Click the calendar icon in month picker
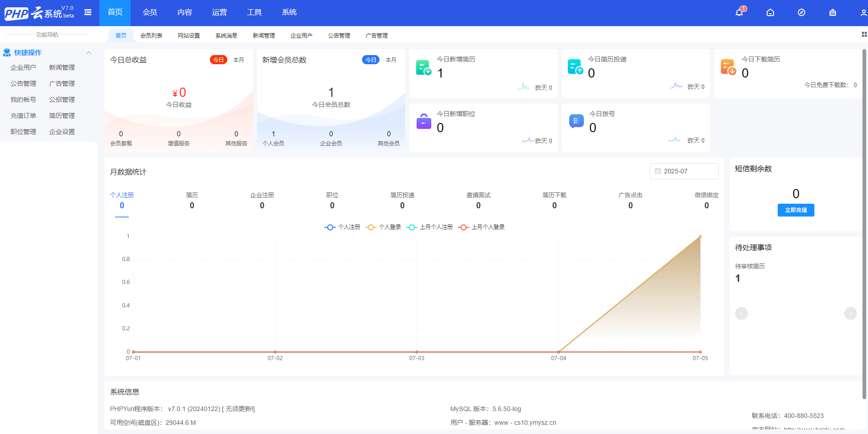This screenshot has height=434, width=868. (659, 171)
